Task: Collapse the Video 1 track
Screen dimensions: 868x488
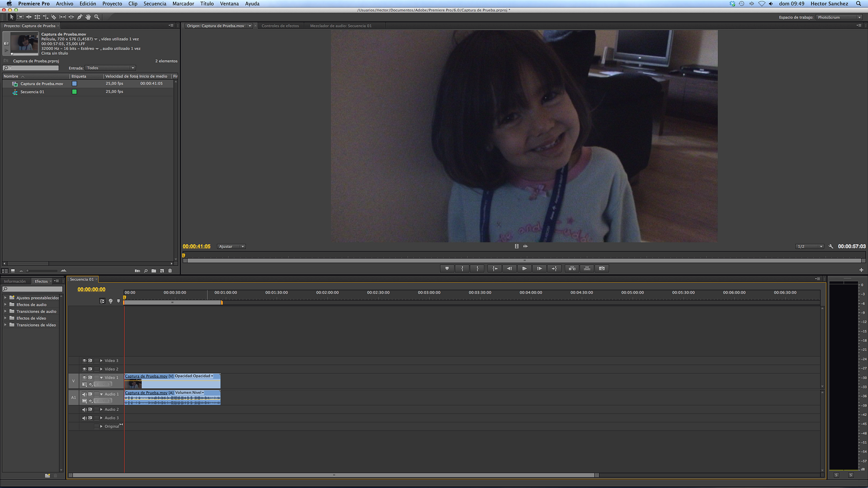Action: click(101, 378)
